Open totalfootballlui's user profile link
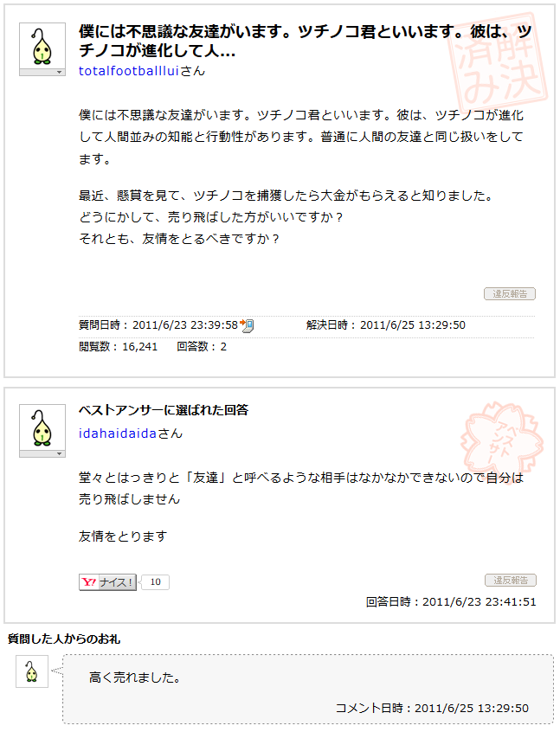This screenshot has width=560, height=732. point(129,71)
